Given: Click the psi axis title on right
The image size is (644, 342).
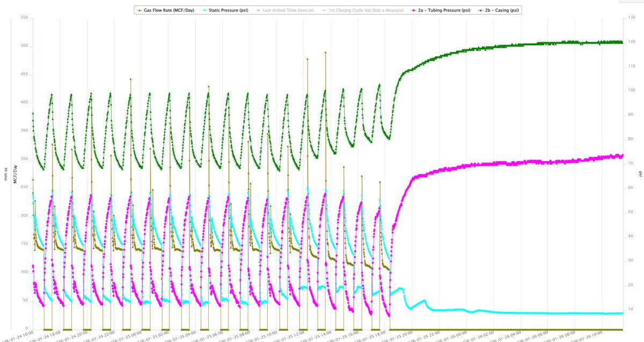Looking at the screenshot, I should coord(641,174).
